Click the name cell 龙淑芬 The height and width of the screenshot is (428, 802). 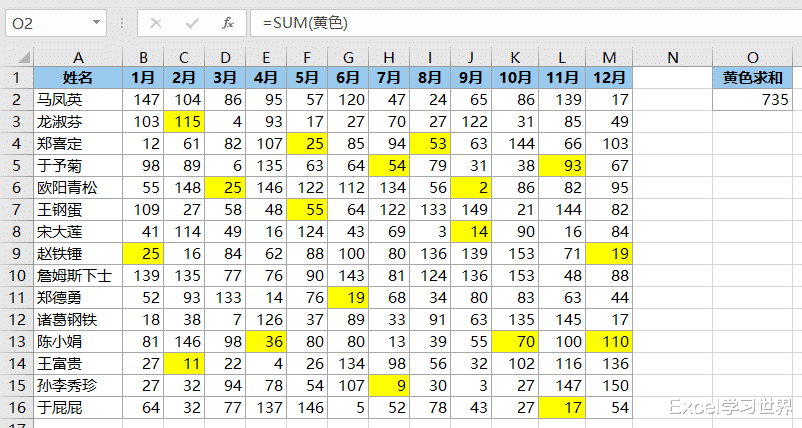78,122
